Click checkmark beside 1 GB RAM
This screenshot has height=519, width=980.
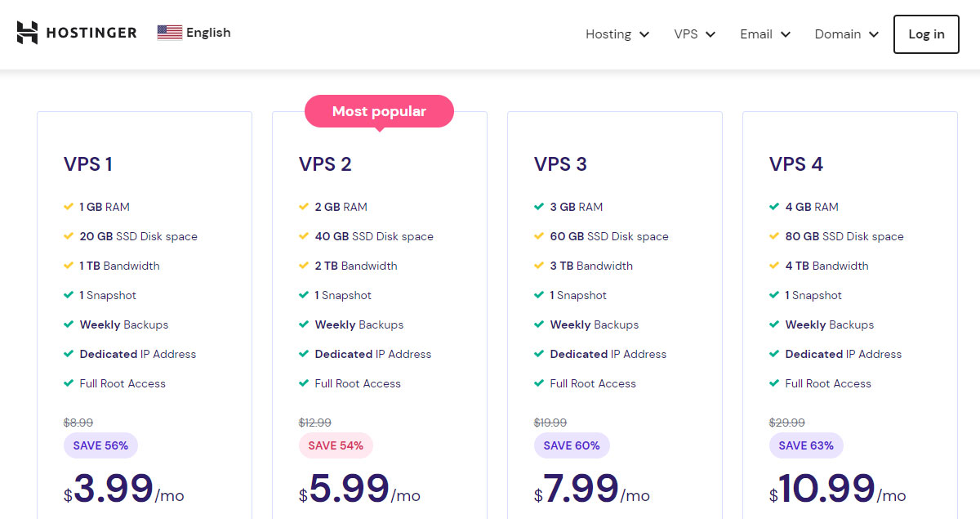[x=69, y=207]
